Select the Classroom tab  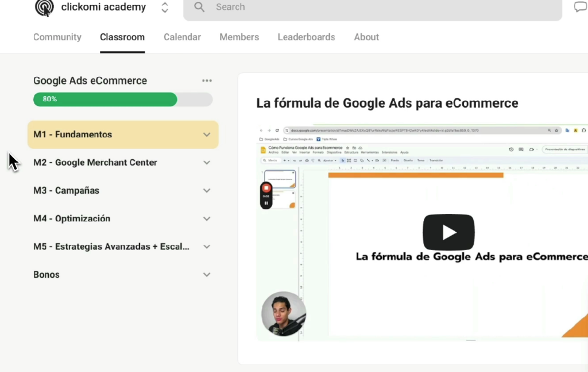(x=122, y=37)
